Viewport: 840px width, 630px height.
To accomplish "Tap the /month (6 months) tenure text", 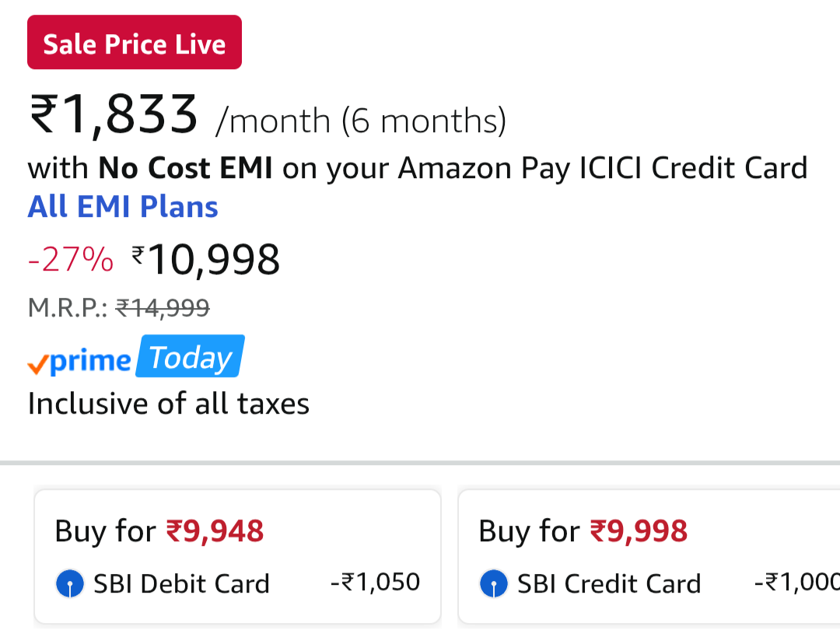I will [x=361, y=121].
